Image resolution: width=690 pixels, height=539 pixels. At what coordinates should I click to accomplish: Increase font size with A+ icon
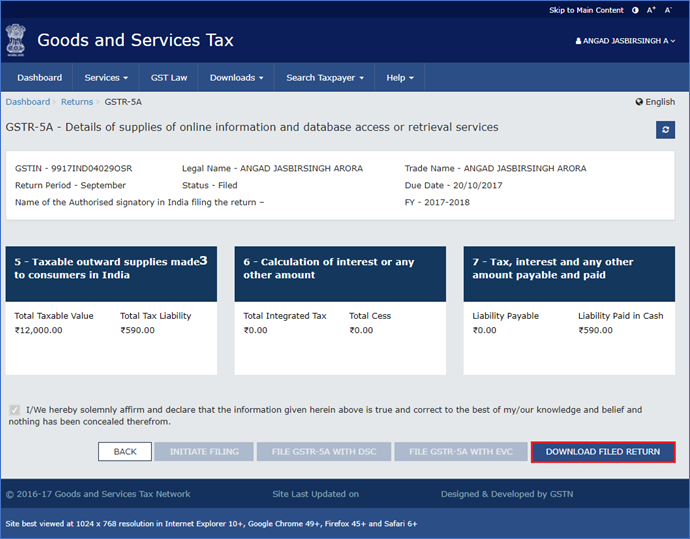coord(651,10)
